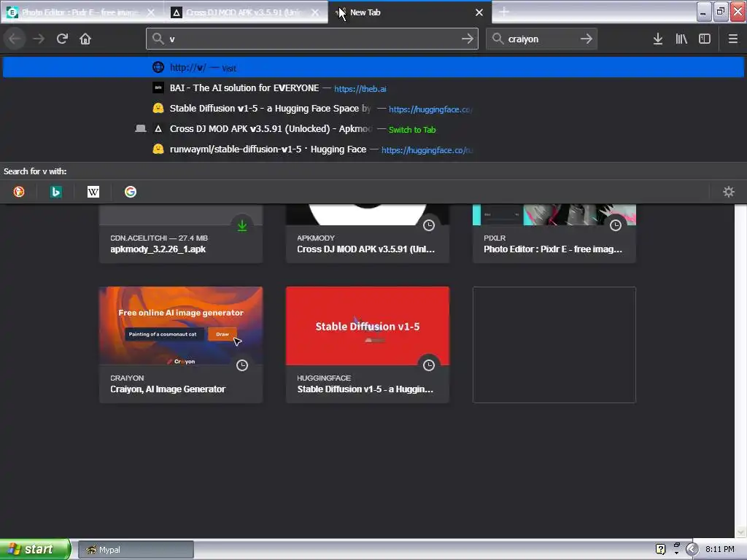Click the help question mark tray icon
This screenshot has width=747, height=560.
660,549
